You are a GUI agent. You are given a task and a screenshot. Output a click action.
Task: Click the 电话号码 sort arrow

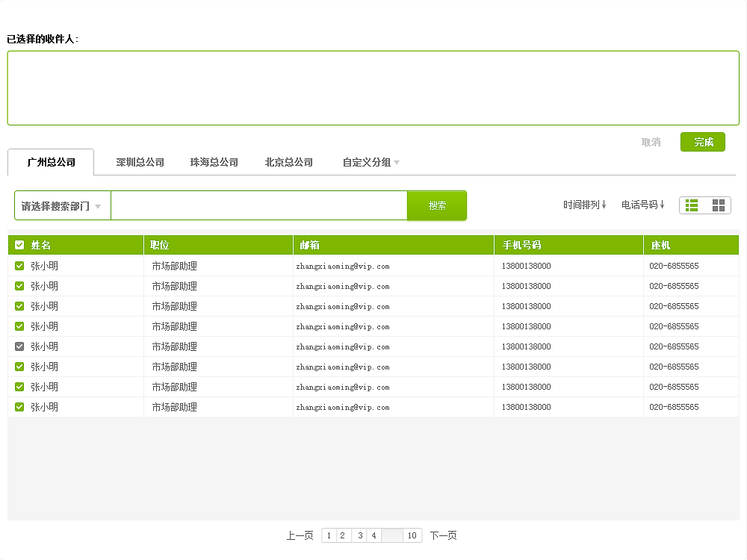coord(665,203)
